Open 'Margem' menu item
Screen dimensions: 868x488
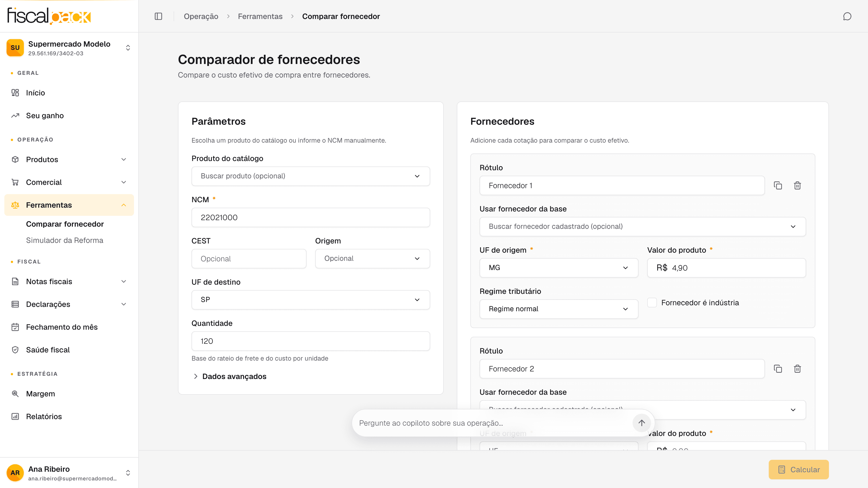(x=69, y=394)
